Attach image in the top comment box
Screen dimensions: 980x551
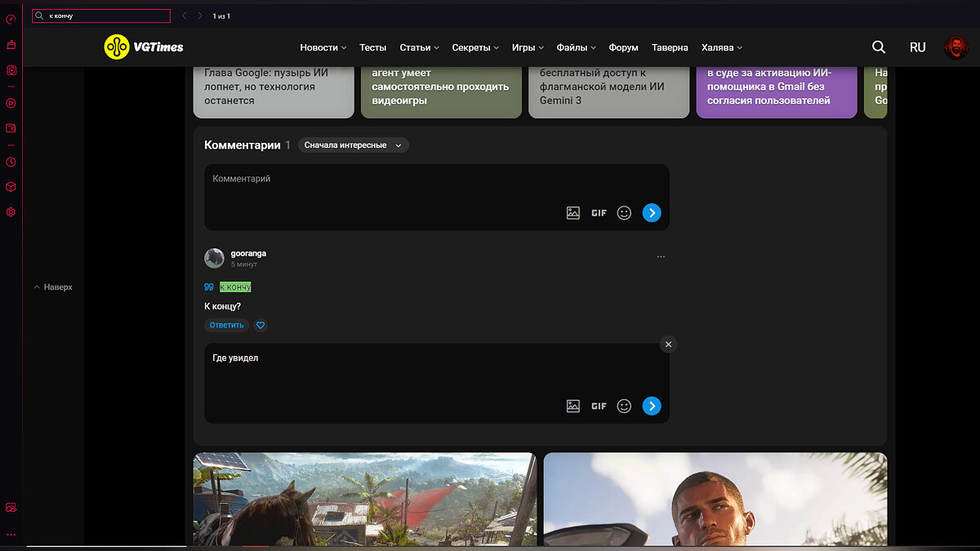573,213
